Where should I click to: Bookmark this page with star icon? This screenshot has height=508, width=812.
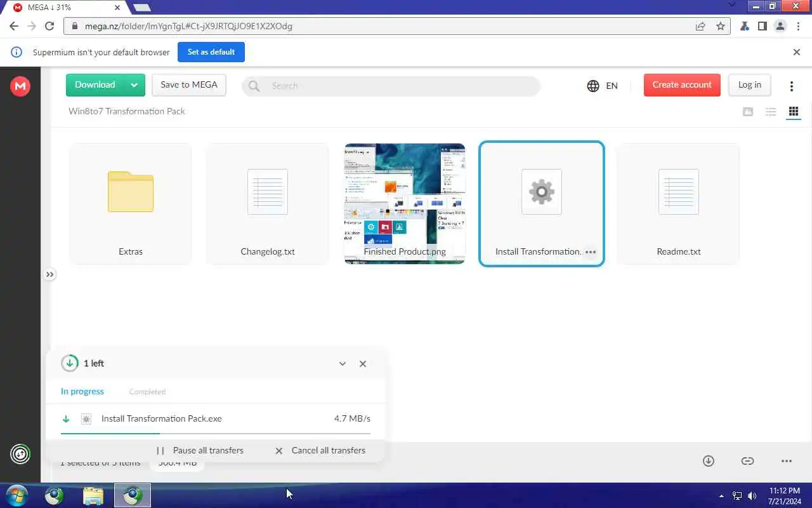click(x=721, y=26)
